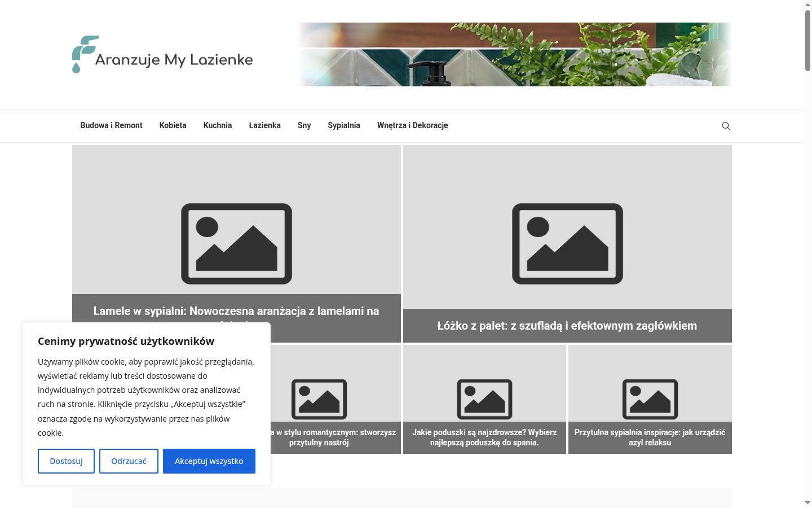Click the stylu romantycznym image placeholder
812x508 pixels.
[x=319, y=399]
